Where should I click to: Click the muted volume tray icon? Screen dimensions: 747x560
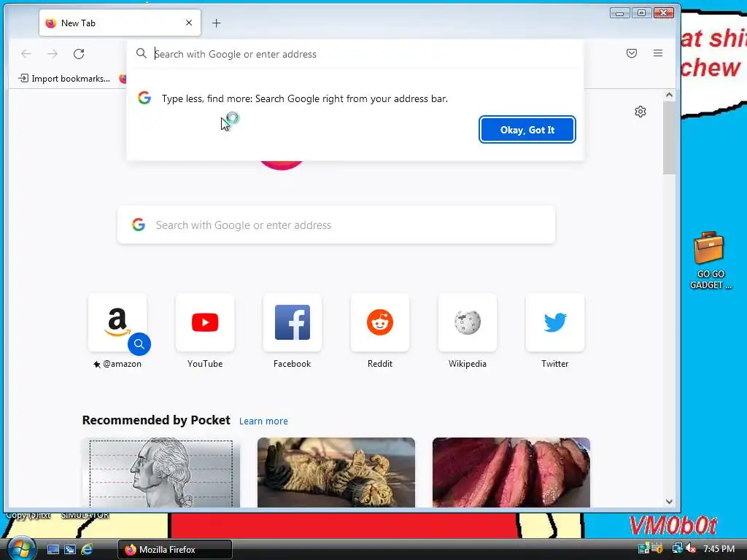coord(691,549)
